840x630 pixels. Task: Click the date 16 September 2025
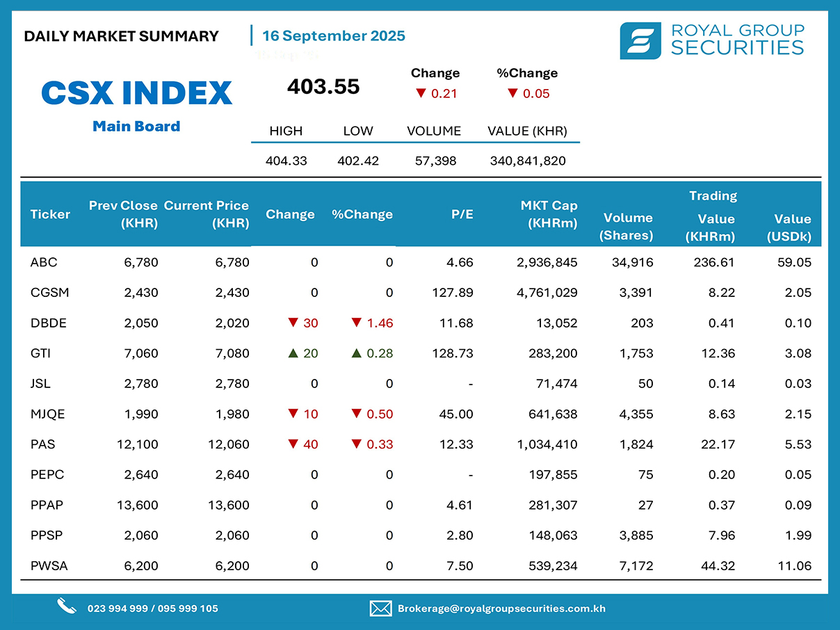tap(334, 36)
